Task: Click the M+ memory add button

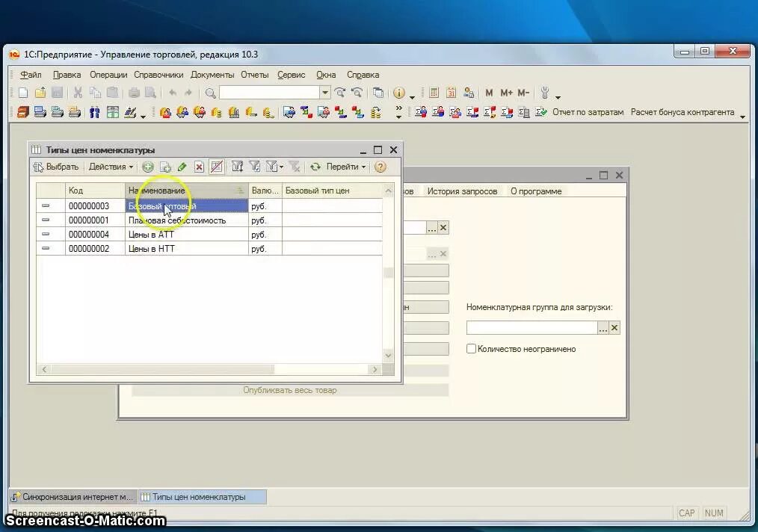Action: (x=506, y=93)
